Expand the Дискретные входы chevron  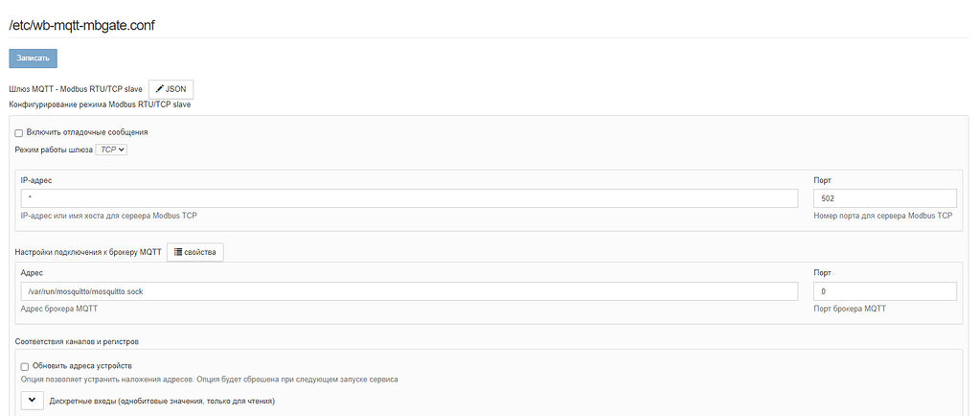coord(32,401)
